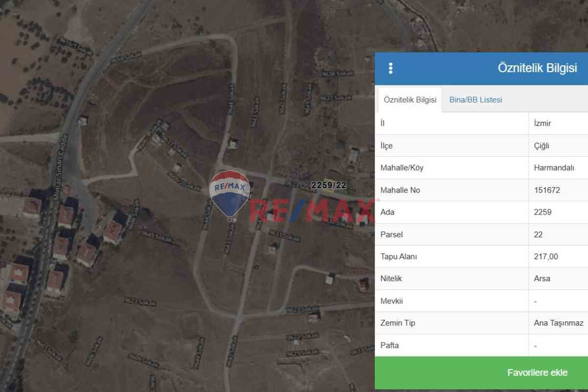This screenshot has height=392, width=588.
Task: Click the Nitelik value Arsa
Action: pyautogui.click(x=542, y=278)
